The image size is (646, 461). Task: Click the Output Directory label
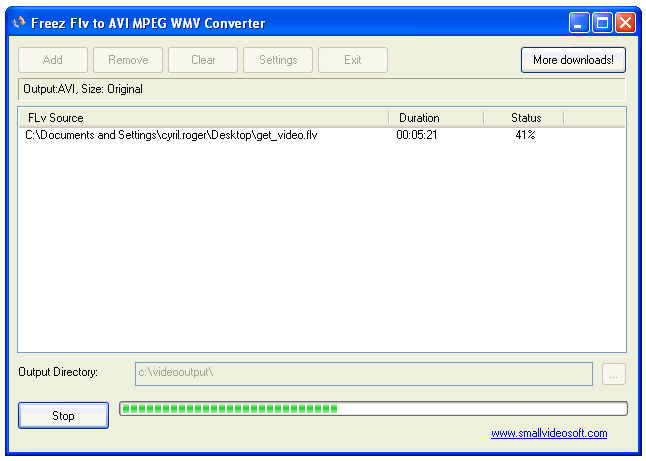coord(58,372)
